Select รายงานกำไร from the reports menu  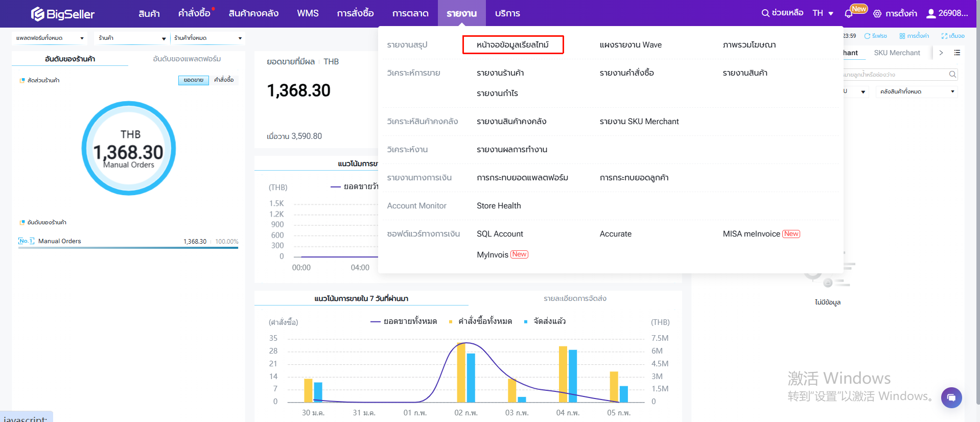[x=497, y=93]
